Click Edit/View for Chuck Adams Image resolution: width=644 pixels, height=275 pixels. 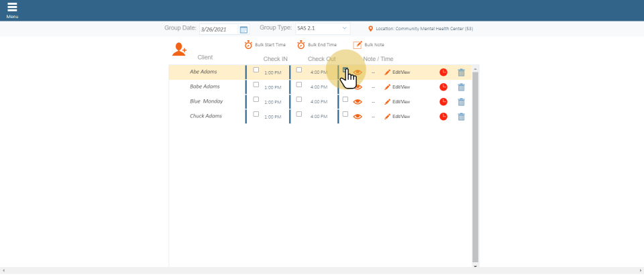(x=397, y=117)
